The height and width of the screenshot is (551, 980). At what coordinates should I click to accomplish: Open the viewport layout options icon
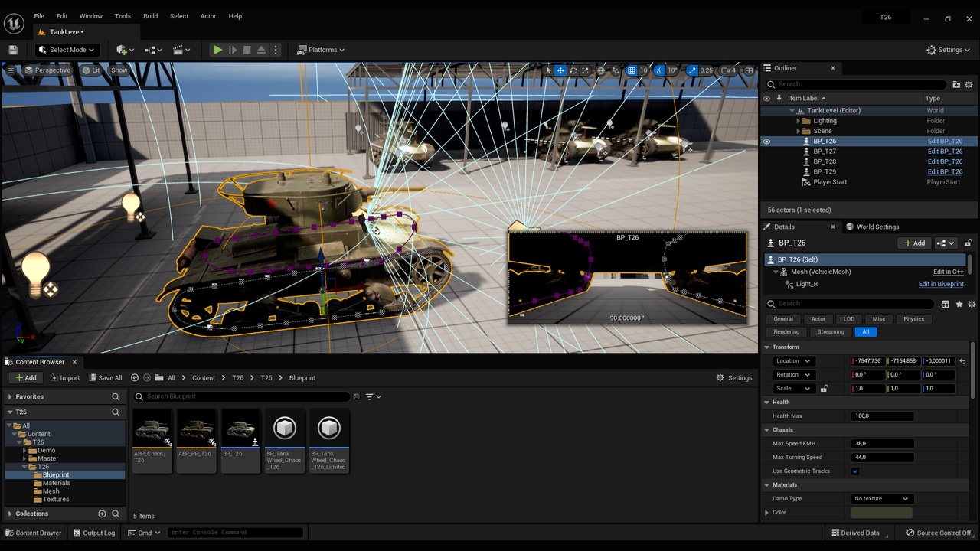[x=748, y=70]
